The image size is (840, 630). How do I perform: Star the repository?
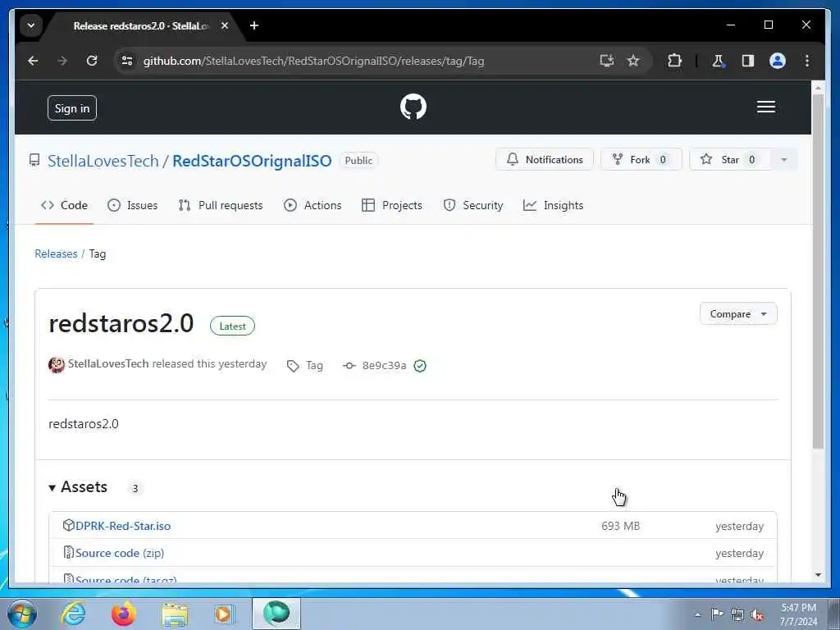coord(731,160)
